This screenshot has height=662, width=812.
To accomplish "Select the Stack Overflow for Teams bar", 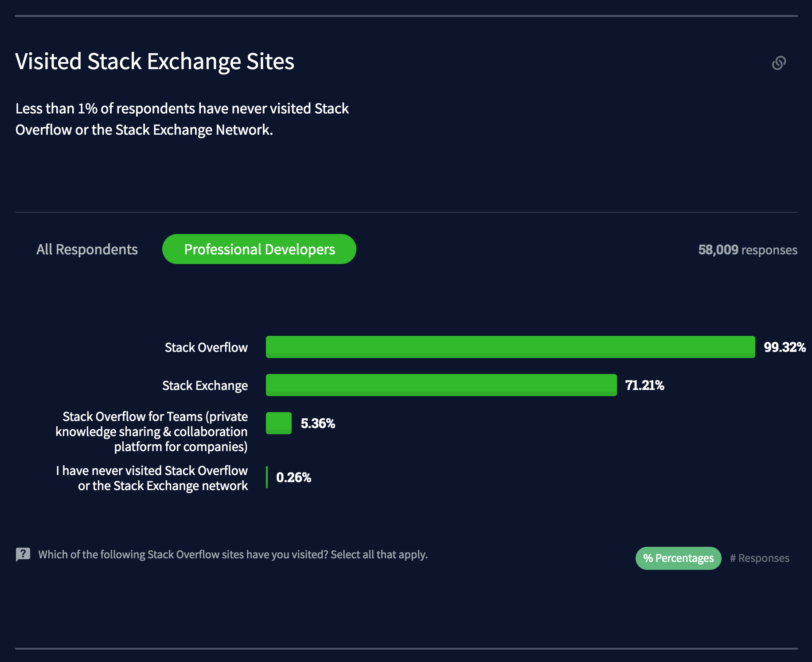I will [279, 423].
